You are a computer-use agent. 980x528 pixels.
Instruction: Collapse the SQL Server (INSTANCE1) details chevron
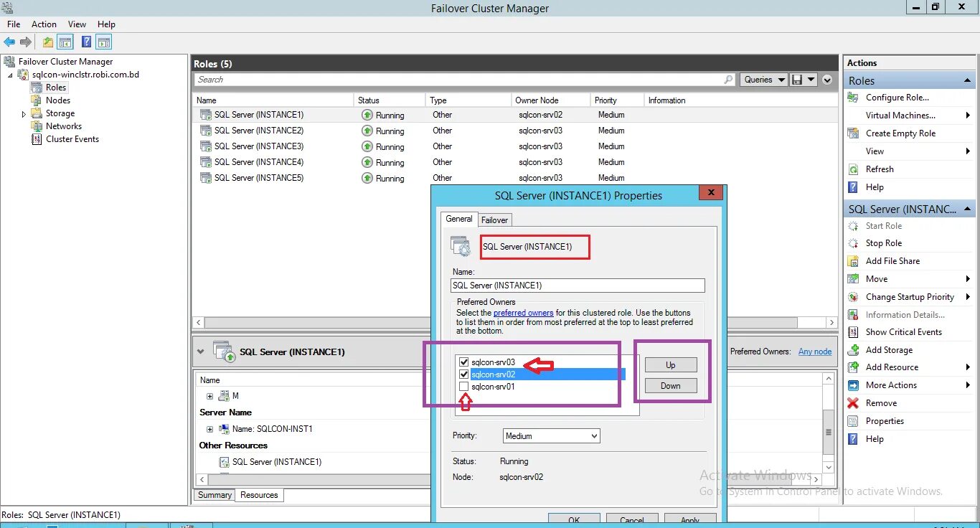[x=201, y=352]
